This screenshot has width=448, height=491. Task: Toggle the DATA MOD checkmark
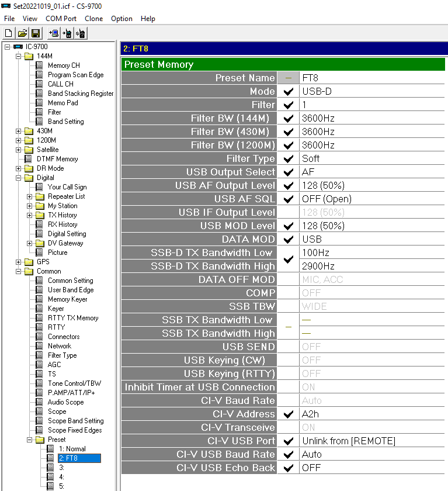pyautogui.click(x=288, y=239)
